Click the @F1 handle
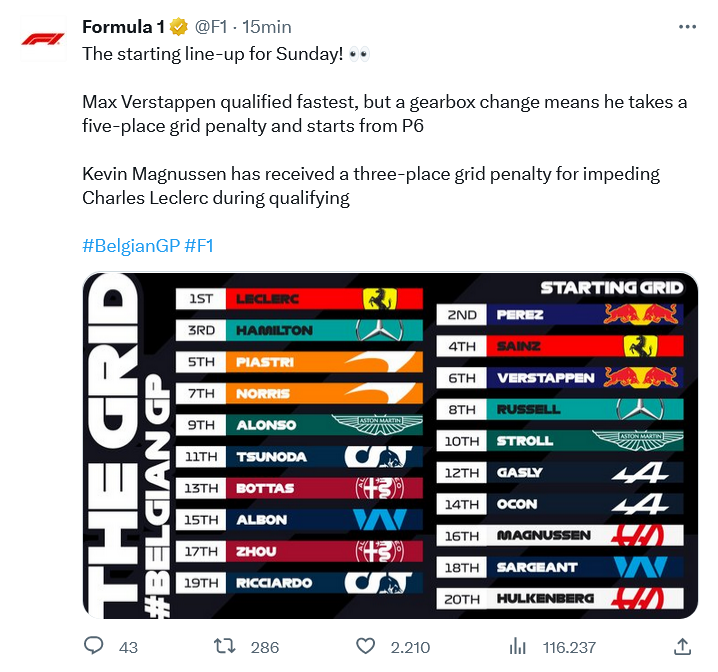Image resolution: width=718 pixels, height=672 pixels. (x=211, y=27)
